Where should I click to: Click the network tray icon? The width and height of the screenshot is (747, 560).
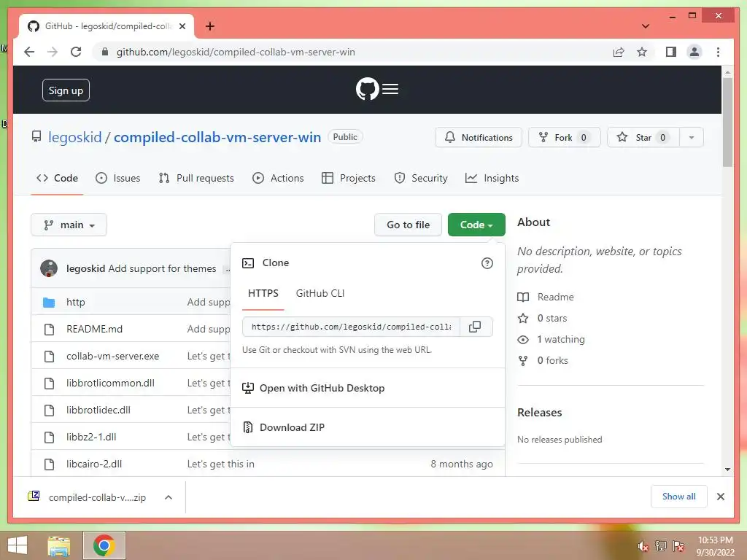click(x=661, y=545)
